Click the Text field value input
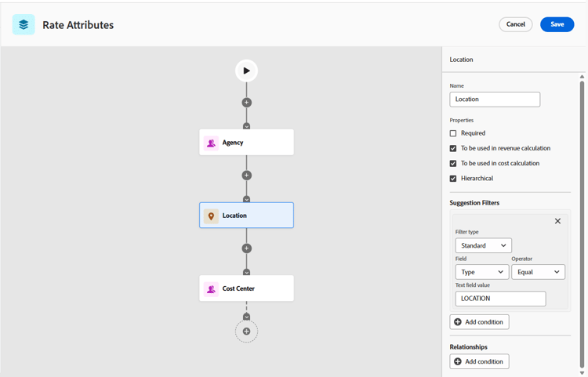This screenshot has width=588, height=377. click(x=500, y=299)
